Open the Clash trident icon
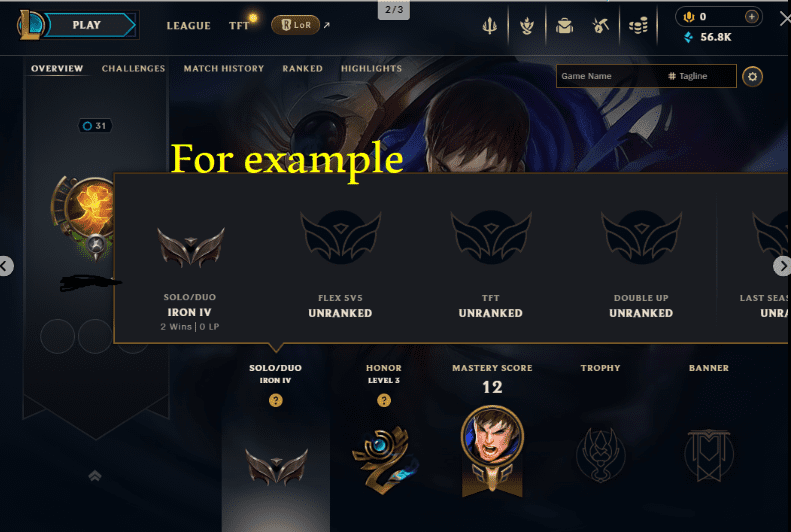The width and height of the screenshot is (791, 532). pyautogui.click(x=489, y=25)
